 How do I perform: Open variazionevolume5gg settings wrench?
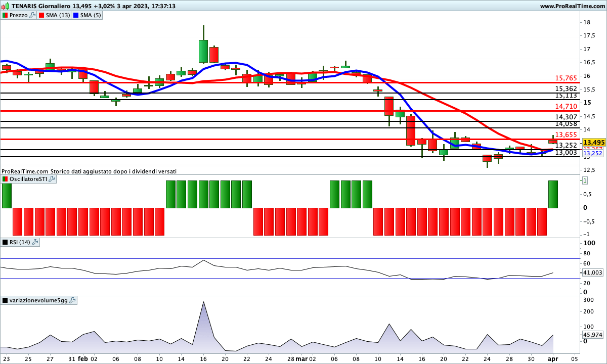point(72,300)
